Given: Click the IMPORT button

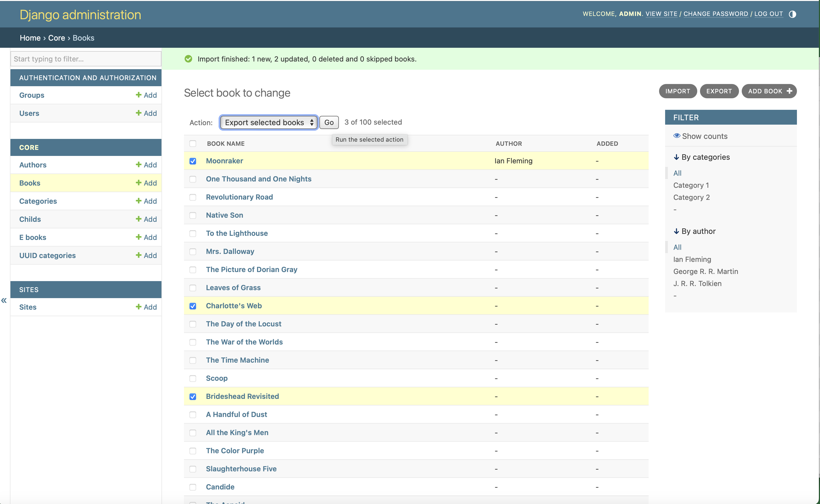Looking at the screenshot, I should coord(677,91).
